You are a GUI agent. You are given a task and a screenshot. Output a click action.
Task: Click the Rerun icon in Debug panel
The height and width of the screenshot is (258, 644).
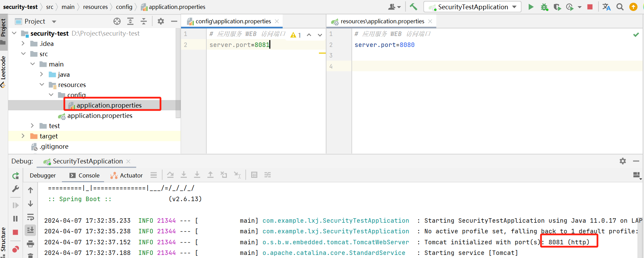(x=15, y=176)
